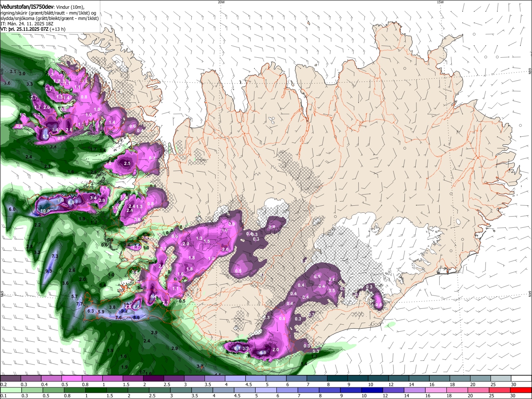Click the '7.3' precipitation value
Screen dimensions: 532x399
(x=54, y=256)
